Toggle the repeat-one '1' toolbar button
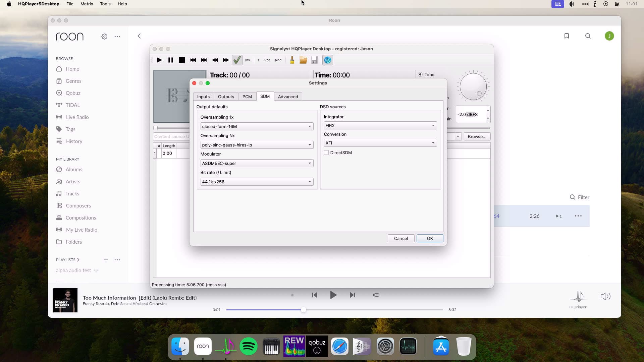 [x=258, y=60]
